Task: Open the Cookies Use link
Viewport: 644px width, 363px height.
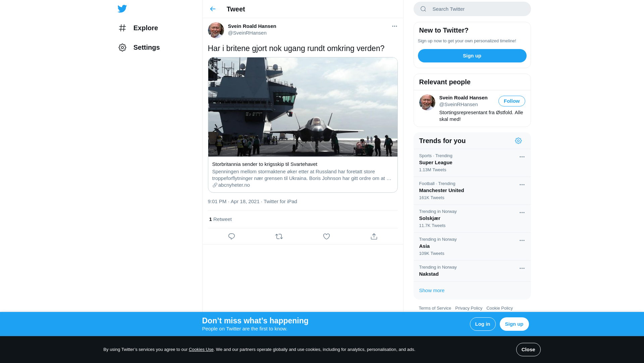Action: [x=201, y=350]
